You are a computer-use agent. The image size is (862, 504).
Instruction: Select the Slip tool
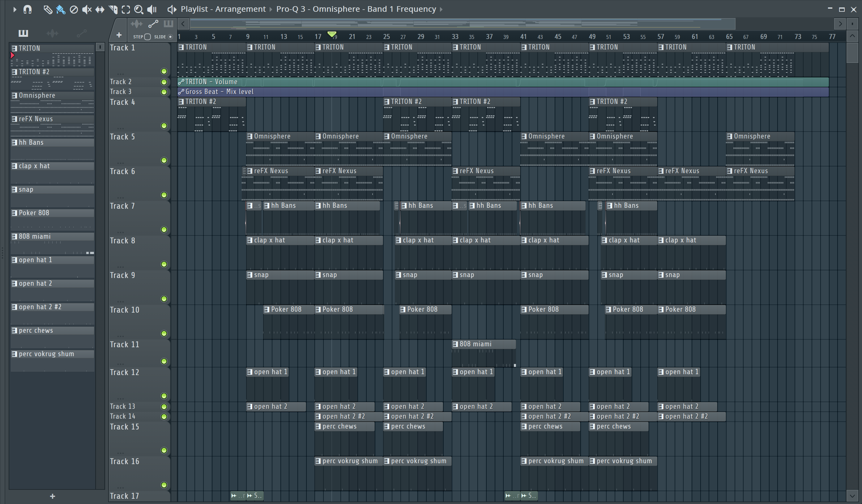click(x=100, y=10)
